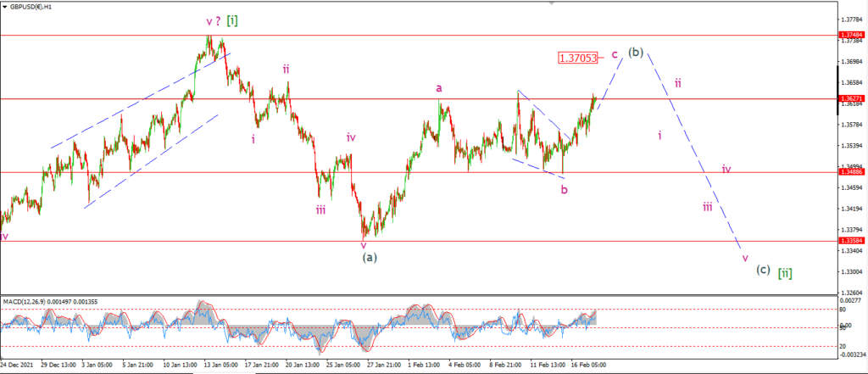Select the pink 'a' wave label

click(438, 88)
